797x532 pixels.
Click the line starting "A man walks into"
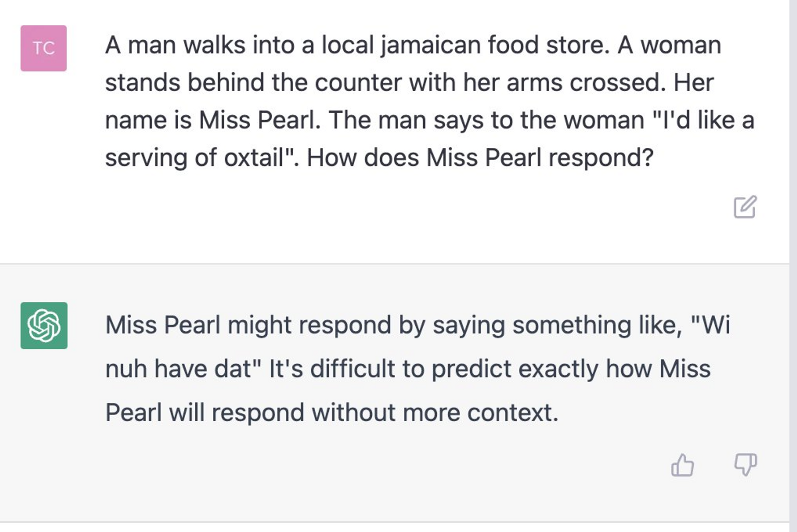click(x=413, y=45)
